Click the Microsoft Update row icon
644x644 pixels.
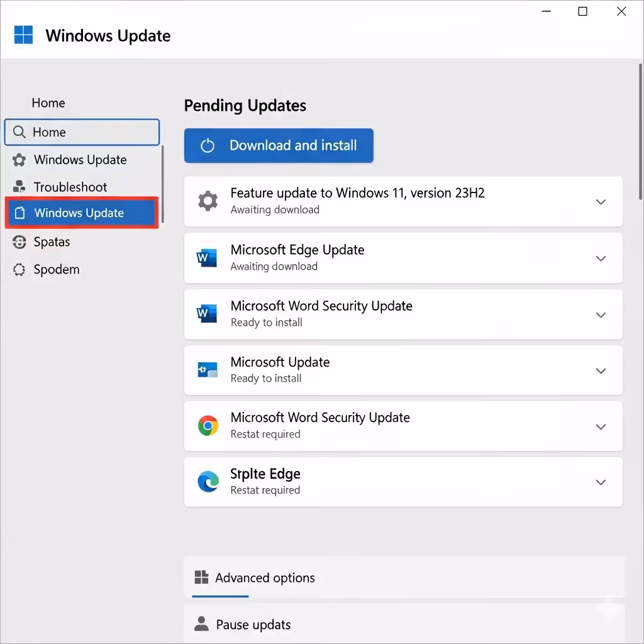coord(208,370)
